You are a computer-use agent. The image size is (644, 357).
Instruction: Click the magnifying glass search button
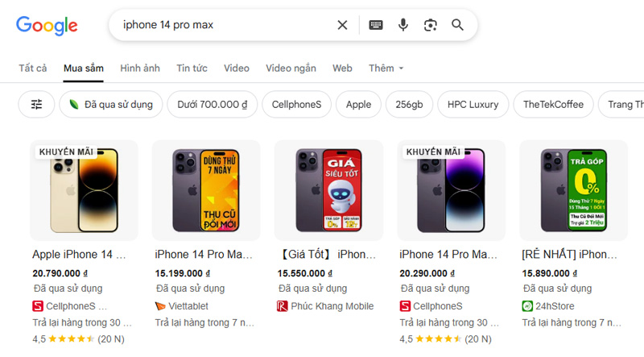(457, 25)
